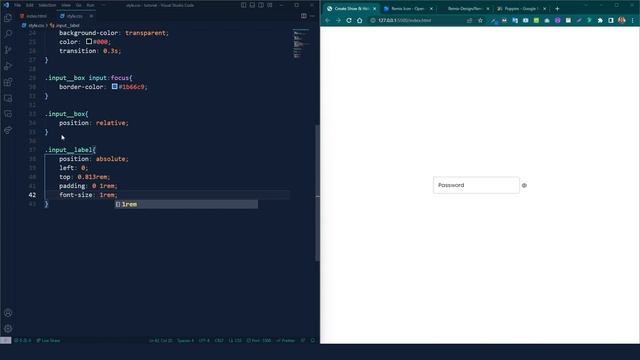Image resolution: width=640 pixels, height=360 pixels.
Task: Open Customize Layout icon in VS Code title bar
Action: pyautogui.click(x=270, y=5)
